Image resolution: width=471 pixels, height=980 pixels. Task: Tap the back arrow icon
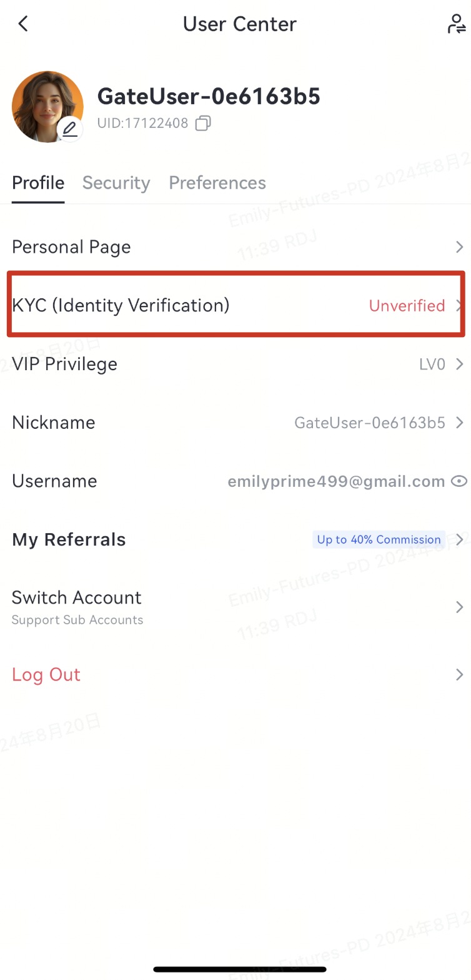pyautogui.click(x=23, y=24)
